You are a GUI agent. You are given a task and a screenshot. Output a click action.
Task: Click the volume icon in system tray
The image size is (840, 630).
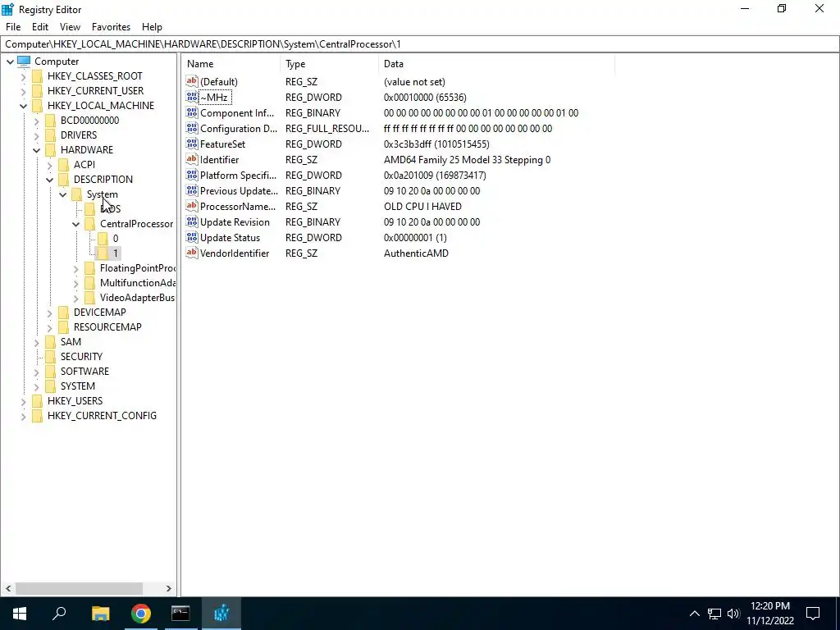click(733, 614)
